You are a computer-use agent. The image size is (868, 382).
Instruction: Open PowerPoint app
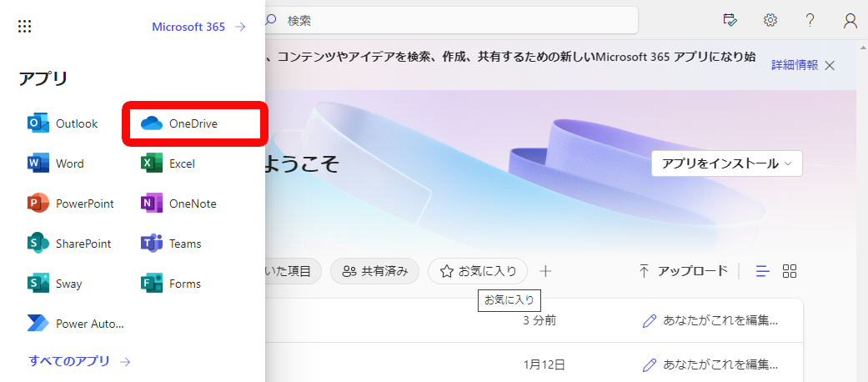(71, 204)
